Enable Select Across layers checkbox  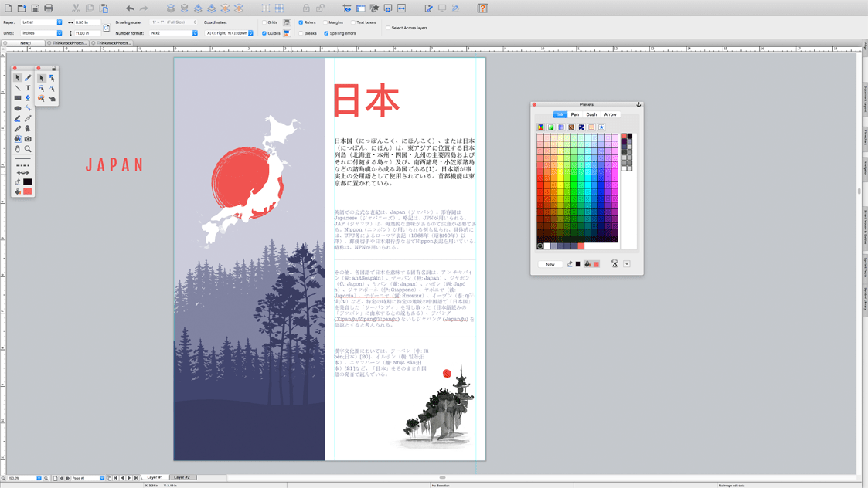388,28
